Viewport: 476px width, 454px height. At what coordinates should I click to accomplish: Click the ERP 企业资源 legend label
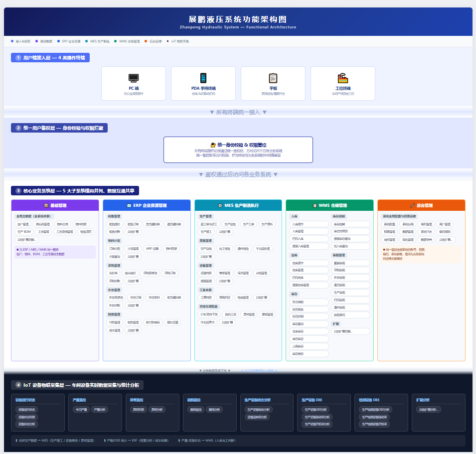point(71,41)
